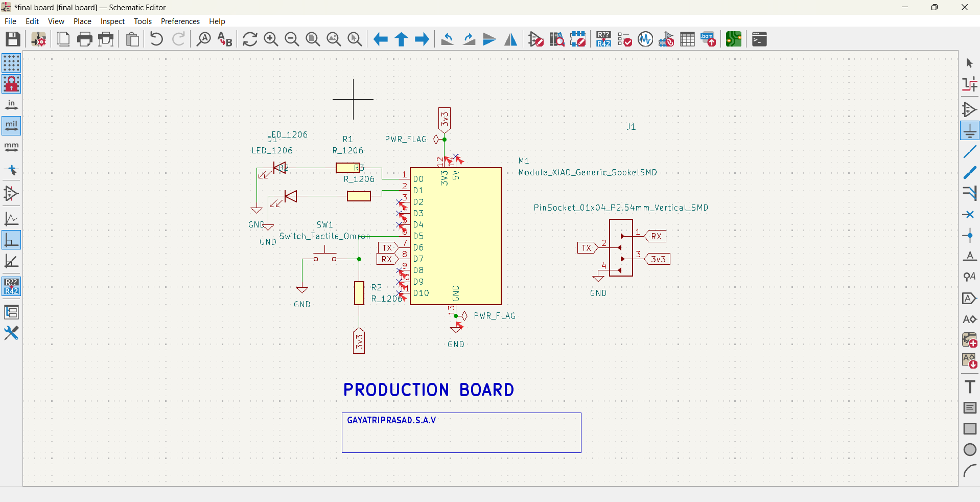The image size is (980, 502).
Task: Run the Electrical Rules Checker
Action: tap(624, 39)
